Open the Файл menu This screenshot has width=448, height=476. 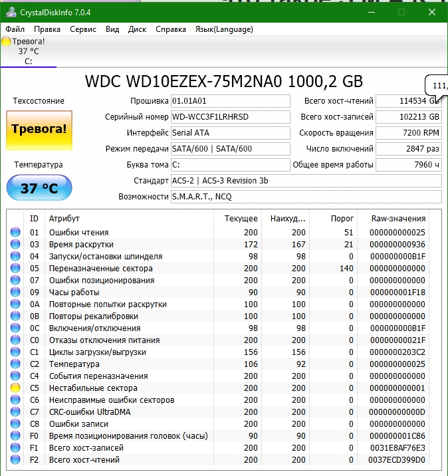tap(15, 29)
